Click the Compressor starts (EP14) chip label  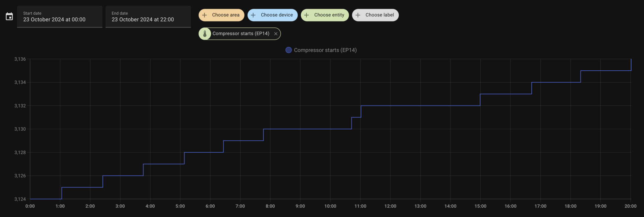tap(241, 33)
